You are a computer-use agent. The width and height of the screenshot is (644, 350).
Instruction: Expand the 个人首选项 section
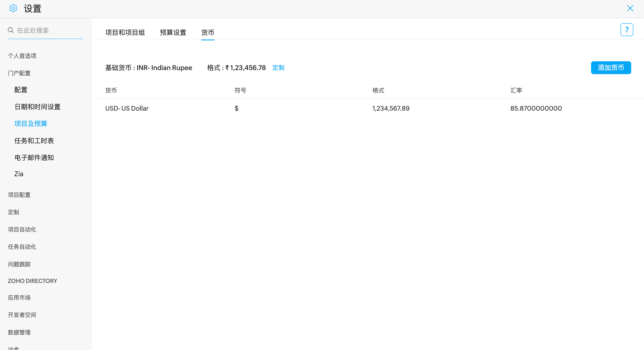tap(22, 56)
